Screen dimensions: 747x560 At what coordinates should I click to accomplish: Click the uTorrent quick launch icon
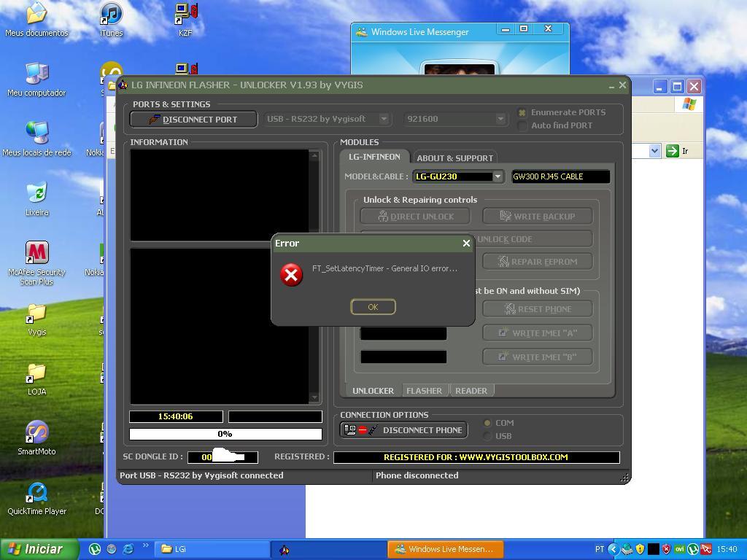point(95,549)
